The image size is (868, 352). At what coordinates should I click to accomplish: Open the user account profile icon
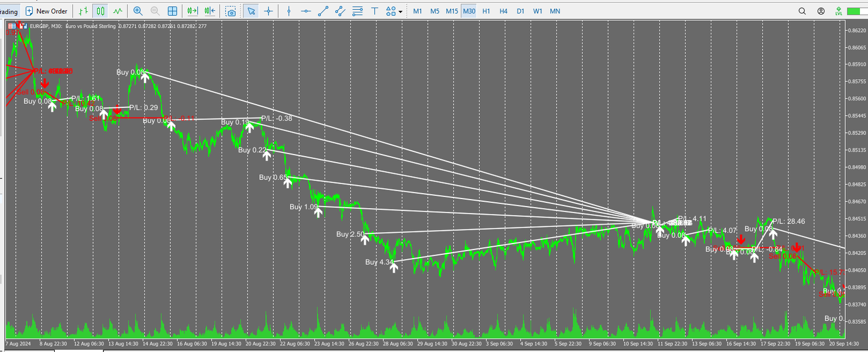pos(821,11)
